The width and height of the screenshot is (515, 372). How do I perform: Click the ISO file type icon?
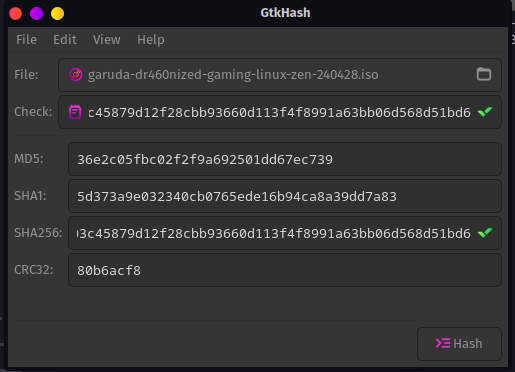click(76, 74)
